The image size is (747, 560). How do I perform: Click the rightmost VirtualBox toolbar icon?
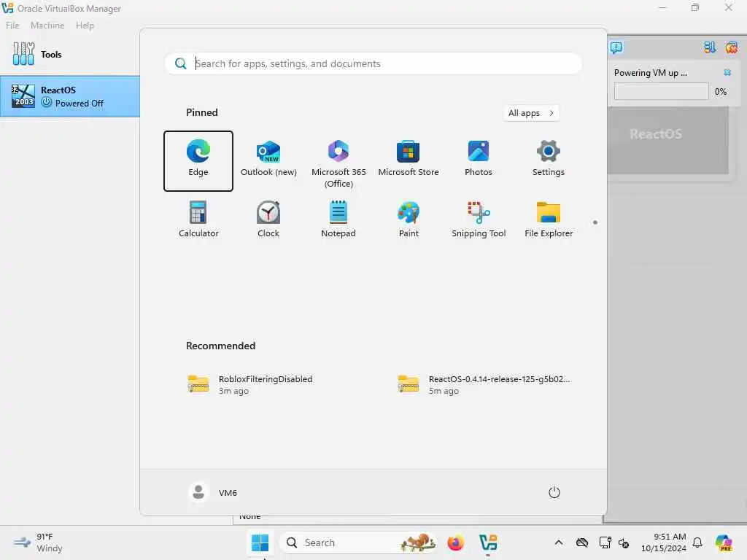coord(731,47)
